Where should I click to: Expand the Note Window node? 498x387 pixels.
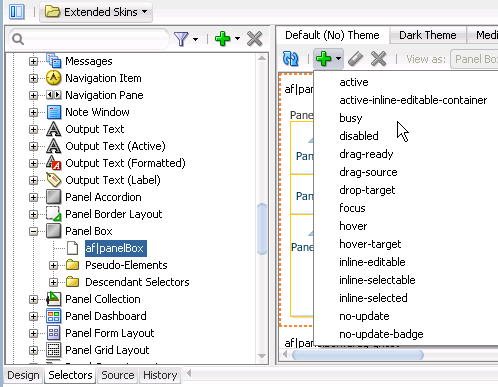[33, 112]
